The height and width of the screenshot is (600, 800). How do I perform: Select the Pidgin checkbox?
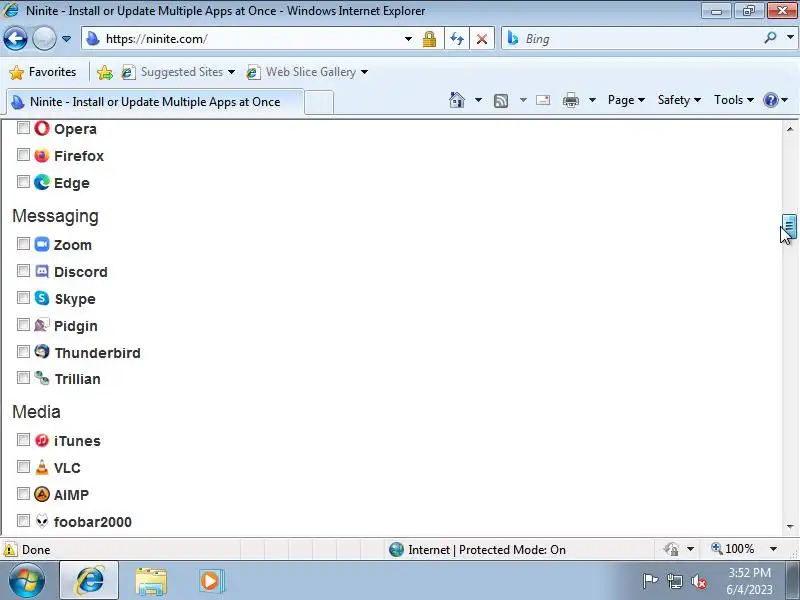click(x=23, y=324)
